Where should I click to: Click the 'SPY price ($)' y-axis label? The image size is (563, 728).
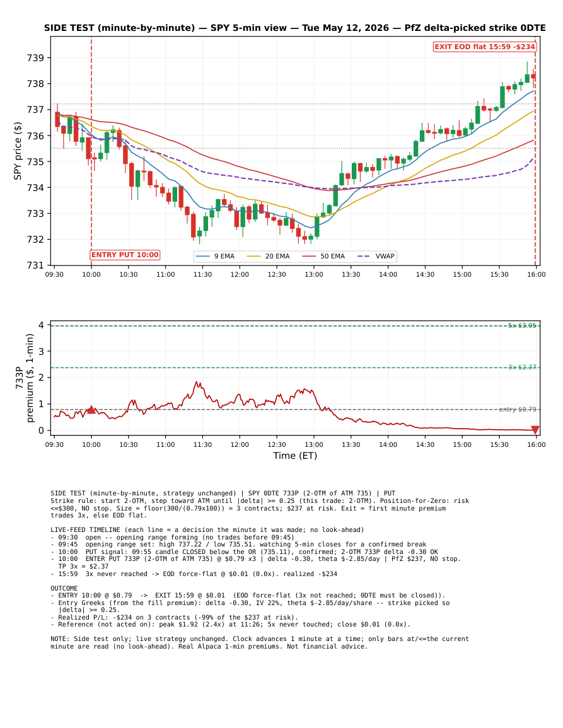[x=18, y=151]
